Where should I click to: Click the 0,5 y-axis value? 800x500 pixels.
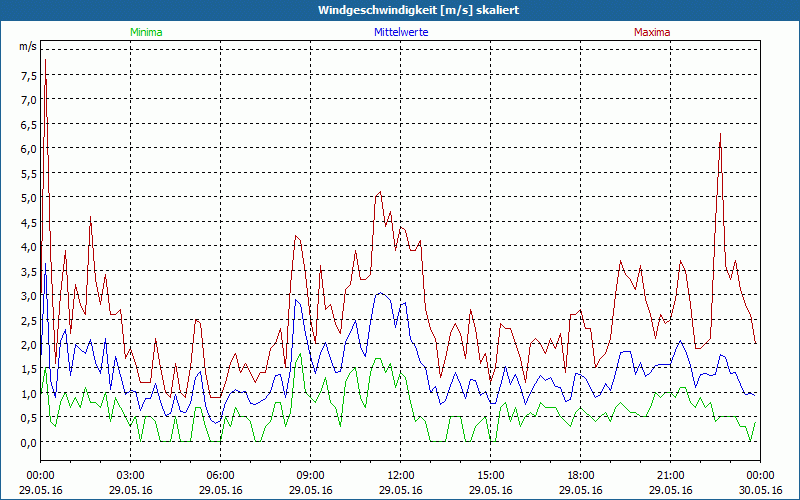tap(29, 418)
